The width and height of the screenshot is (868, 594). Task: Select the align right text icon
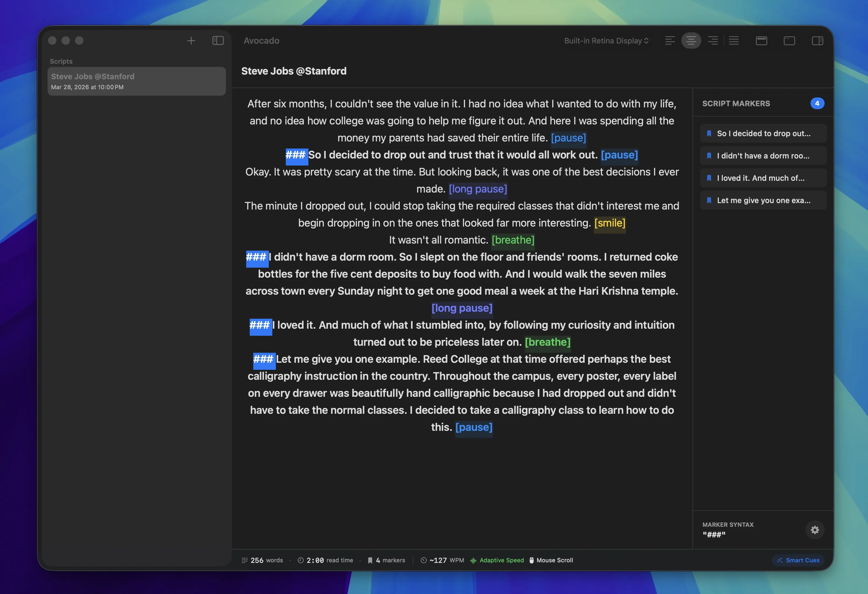tap(713, 40)
